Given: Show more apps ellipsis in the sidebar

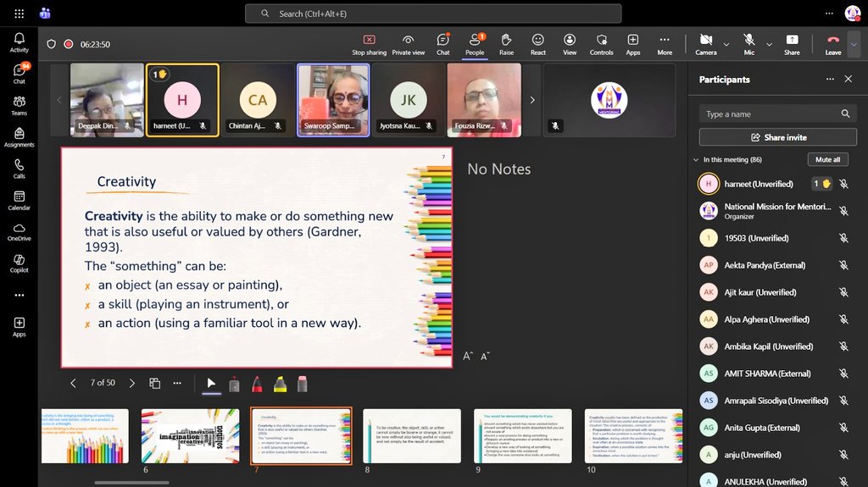Looking at the screenshot, I should pyautogui.click(x=19, y=295).
